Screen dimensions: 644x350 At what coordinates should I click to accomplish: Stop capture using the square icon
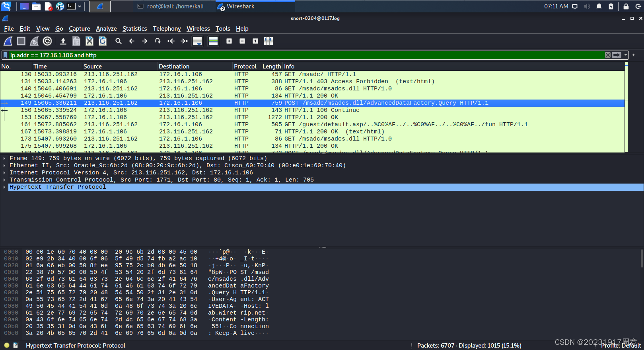point(21,41)
